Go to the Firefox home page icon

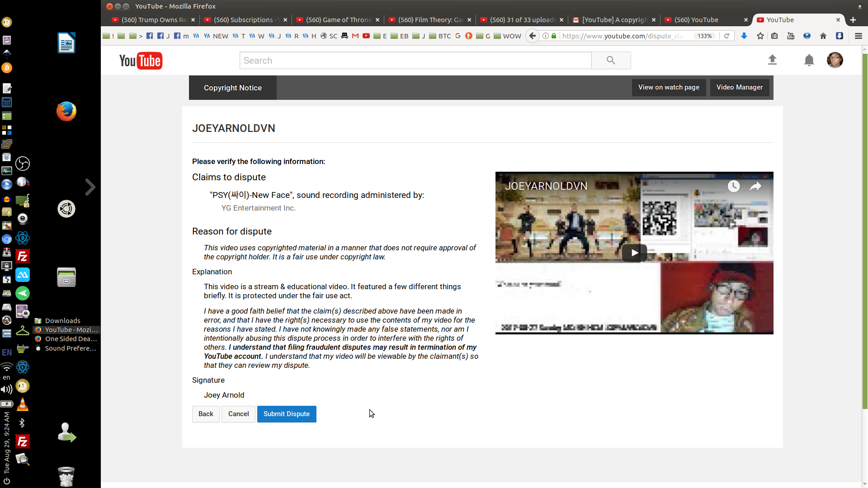[x=823, y=36]
